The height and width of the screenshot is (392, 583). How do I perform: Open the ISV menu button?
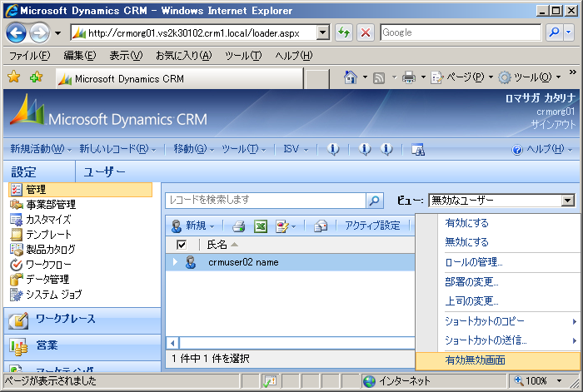point(296,149)
